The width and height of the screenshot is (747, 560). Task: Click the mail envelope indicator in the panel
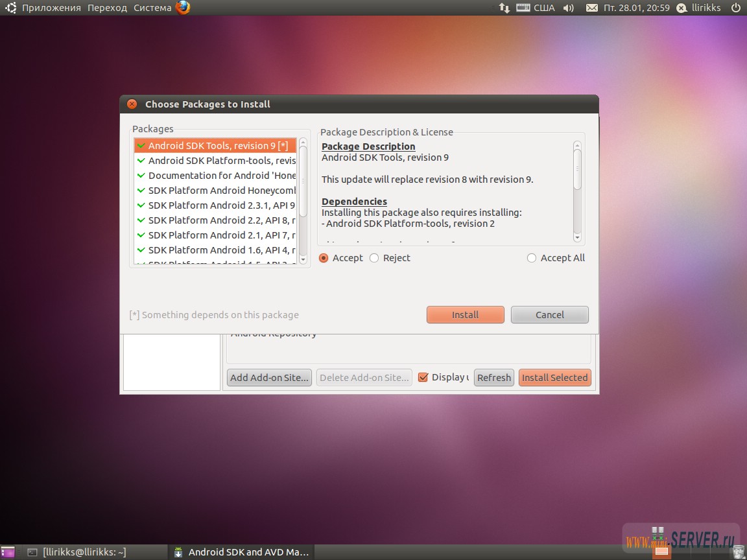591,8
